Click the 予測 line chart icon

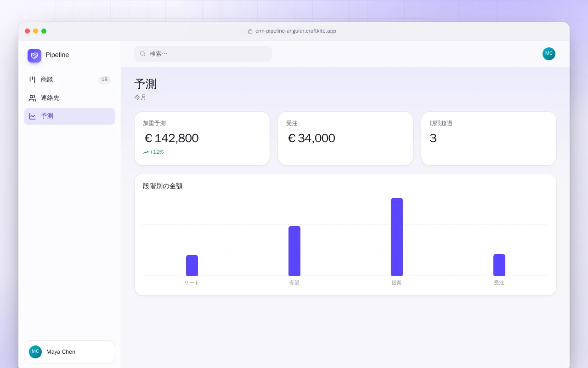[32, 116]
